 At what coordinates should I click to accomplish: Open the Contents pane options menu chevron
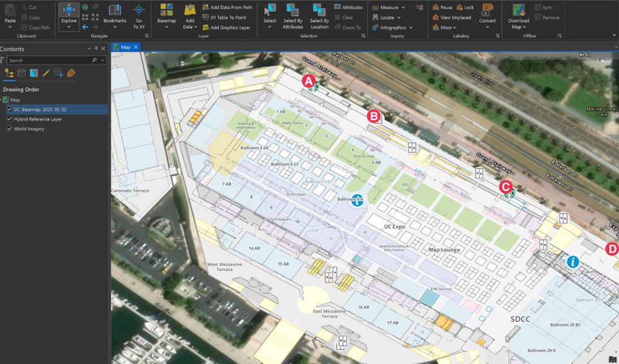tap(89, 48)
